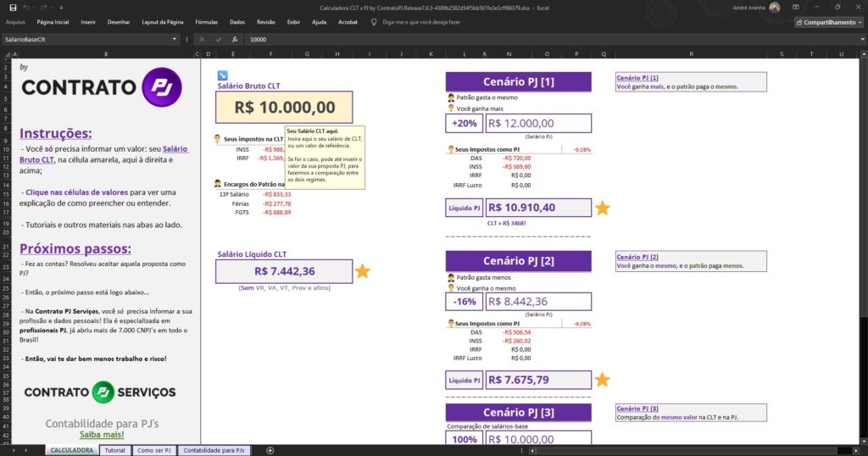Select the R$ 12.000,00 Salário PJ cell

click(x=538, y=124)
